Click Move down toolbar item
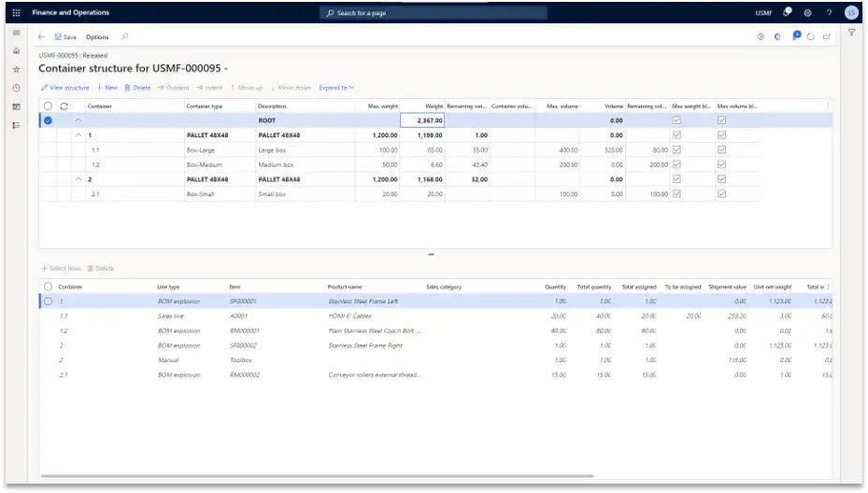Viewport: 868px width, 493px height. coord(292,88)
